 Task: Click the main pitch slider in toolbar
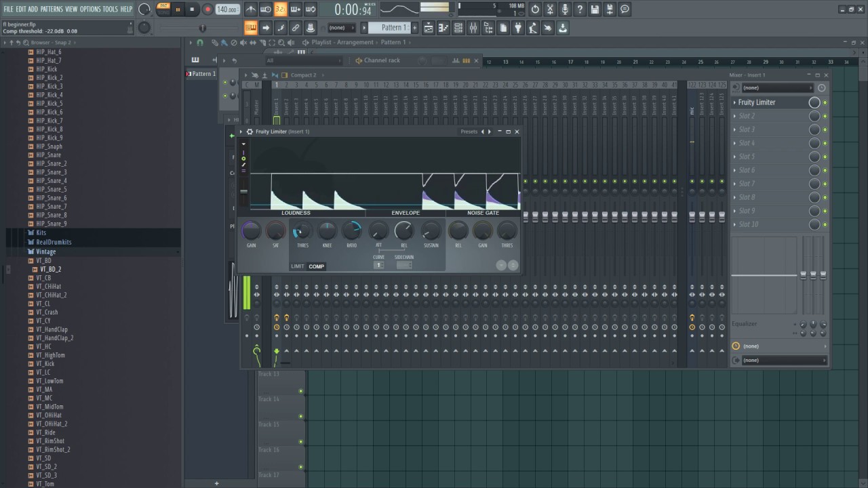pos(202,28)
